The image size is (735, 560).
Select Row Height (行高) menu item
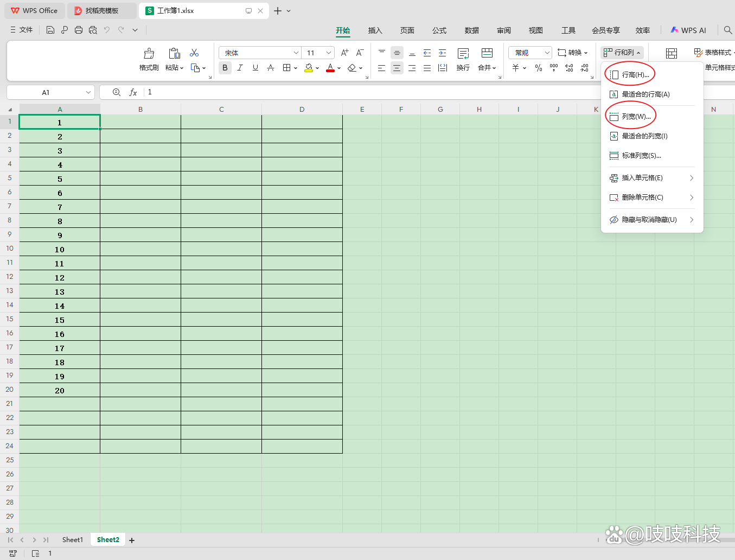(635, 75)
